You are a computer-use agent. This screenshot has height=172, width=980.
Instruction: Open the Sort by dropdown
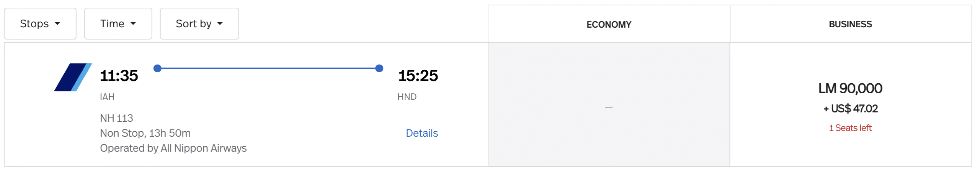[199, 24]
